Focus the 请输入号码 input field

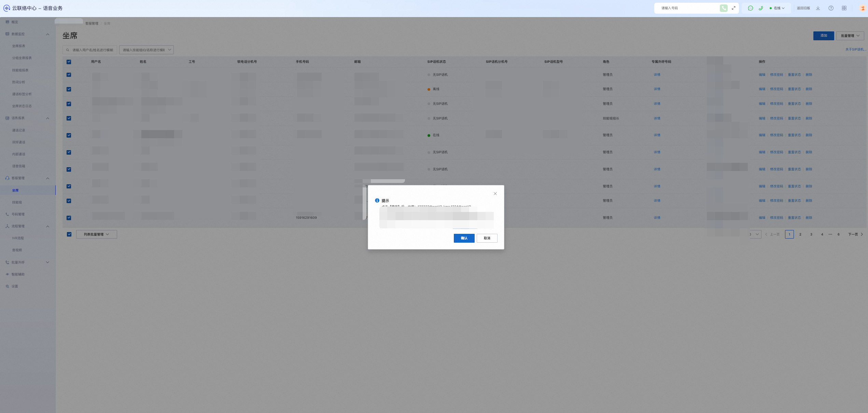pyautogui.click(x=688, y=8)
